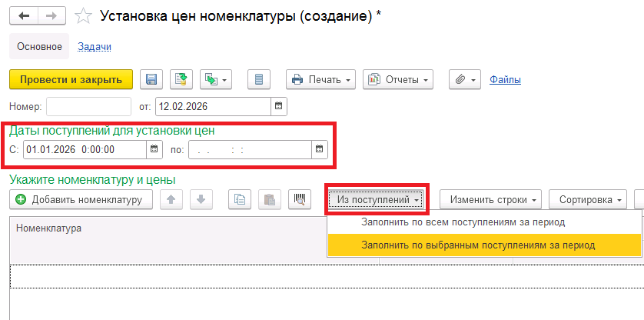Open calendar picker for the по date

(320, 150)
